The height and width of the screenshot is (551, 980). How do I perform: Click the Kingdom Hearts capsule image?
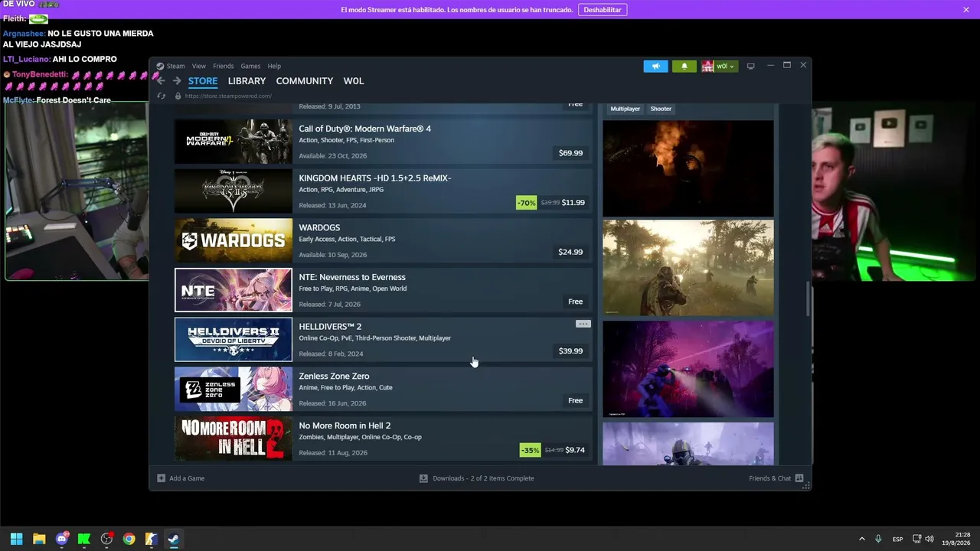[234, 191]
